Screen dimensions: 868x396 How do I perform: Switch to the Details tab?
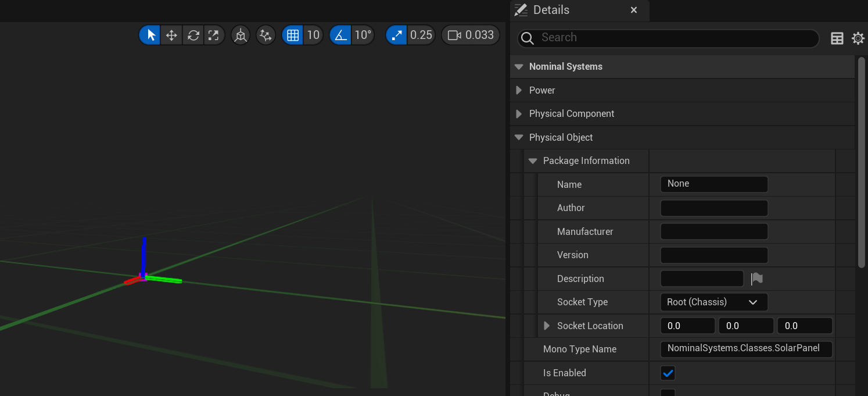[551, 10]
